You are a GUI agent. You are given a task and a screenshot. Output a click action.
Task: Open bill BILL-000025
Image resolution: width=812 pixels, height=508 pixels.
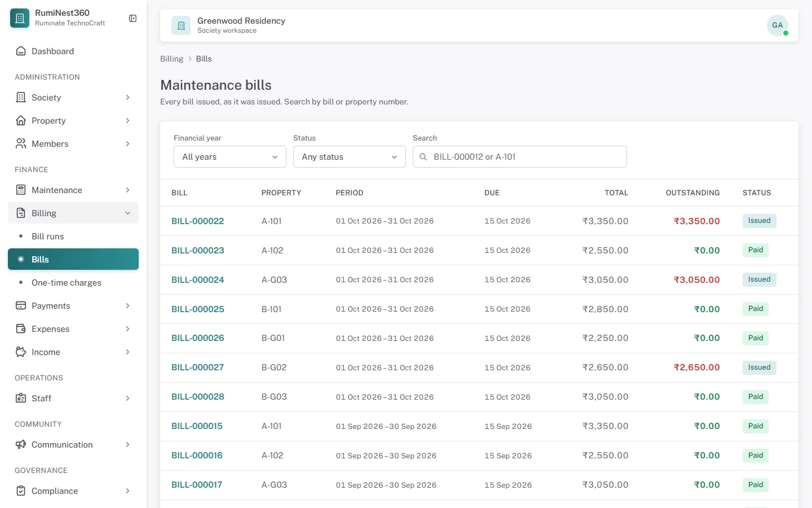click(197, 309)
